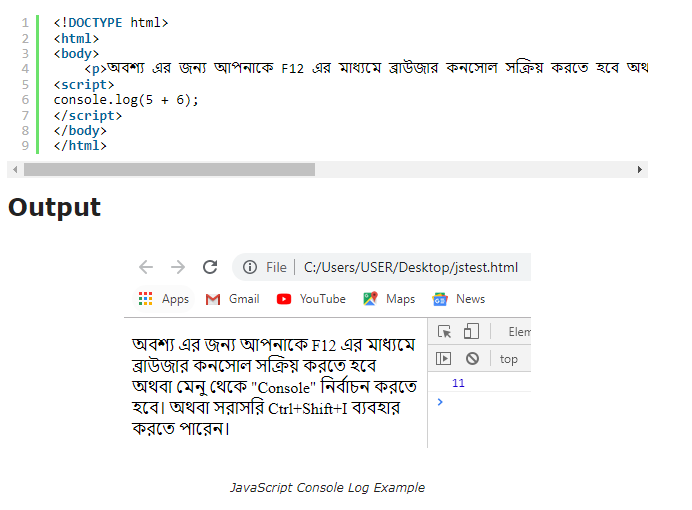Click the code scrollbar right arrow

coord(640,170)
